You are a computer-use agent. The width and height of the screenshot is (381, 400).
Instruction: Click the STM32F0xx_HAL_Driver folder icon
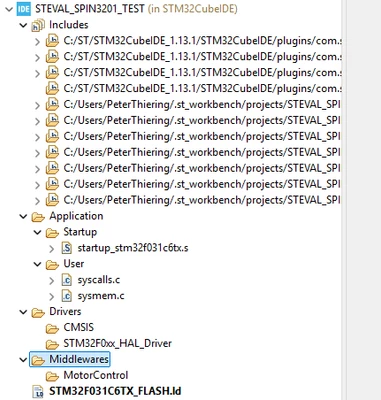(52, 344)
